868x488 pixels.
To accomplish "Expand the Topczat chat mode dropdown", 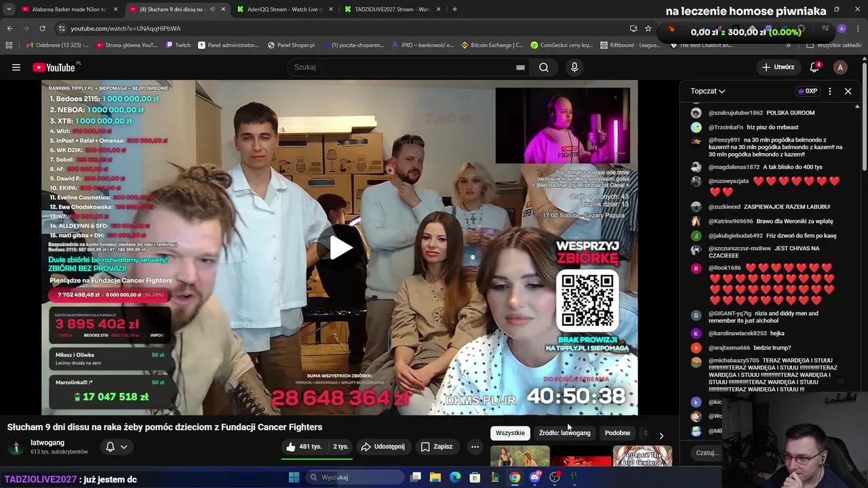I will pos(708,91).
